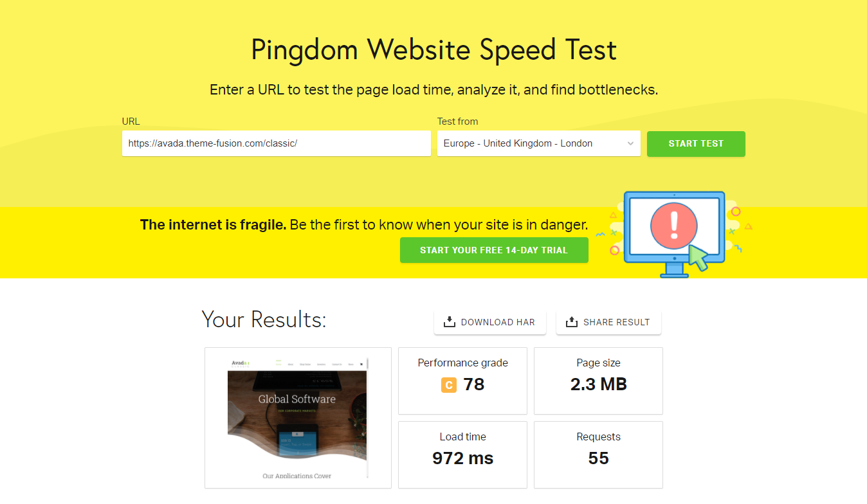
Task: Click START YOUR FREE 14-DAY TRIAL
Action: click(x=494, y=250)
